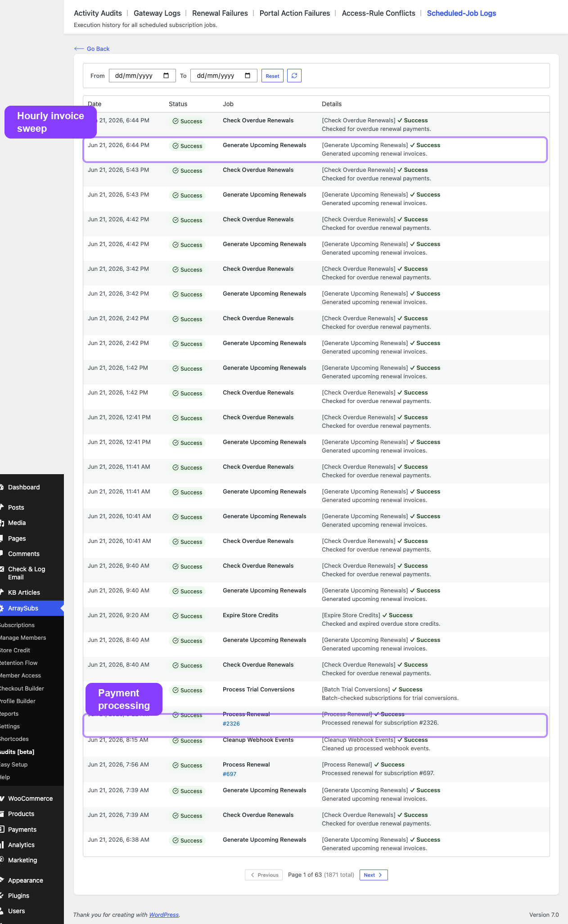Switch to Access-Rule Conflicts tab
The height and width of the screenshot is (924, 568).
tap(379, 13)
